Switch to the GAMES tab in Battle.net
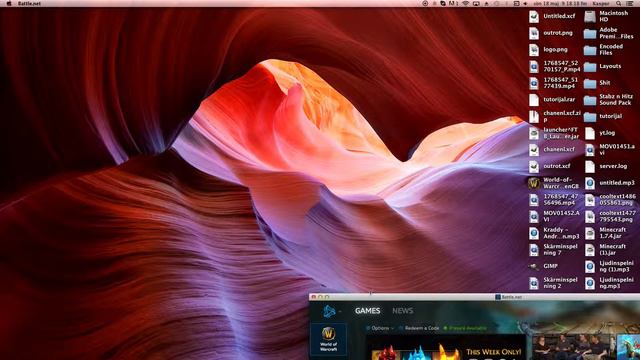640x360 pixels. (367, 311)
